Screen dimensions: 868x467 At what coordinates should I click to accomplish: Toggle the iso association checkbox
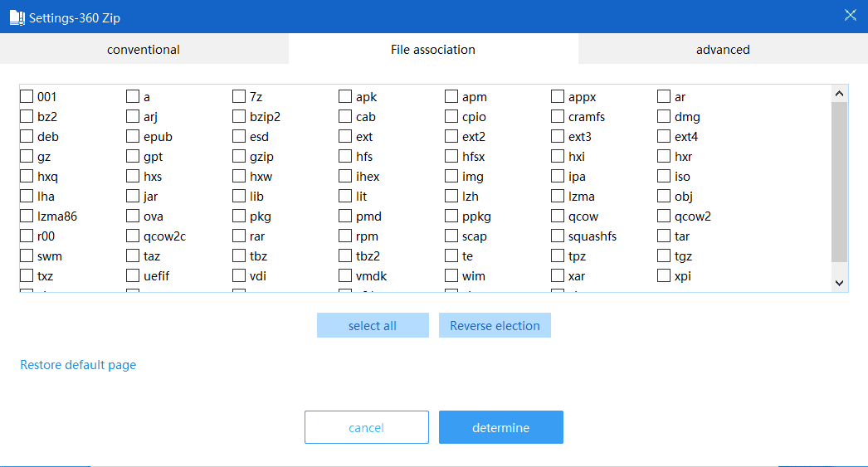tap(665, 177)
